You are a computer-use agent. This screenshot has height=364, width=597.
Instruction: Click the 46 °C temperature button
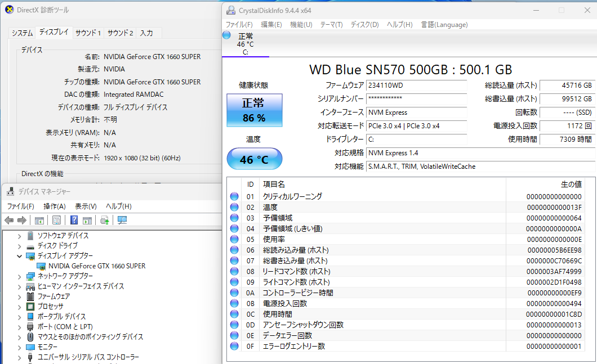(x=255, y=159)
